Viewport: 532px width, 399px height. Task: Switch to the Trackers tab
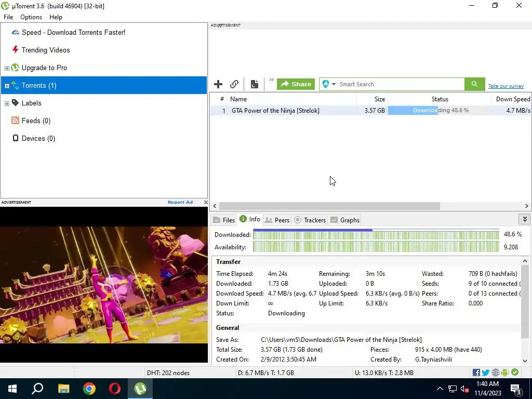[x=310, y=220]
